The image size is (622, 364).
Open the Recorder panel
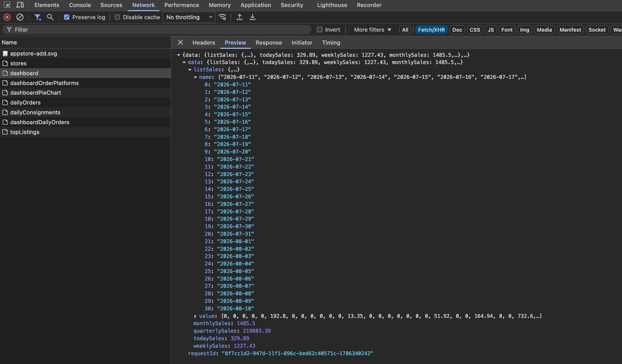[x=369, y=5]
